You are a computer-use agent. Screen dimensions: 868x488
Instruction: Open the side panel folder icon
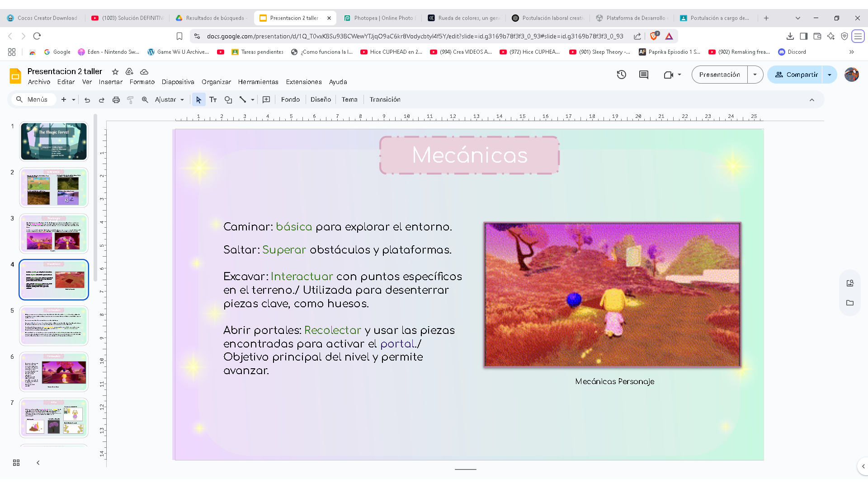click(x=850, y=303)
